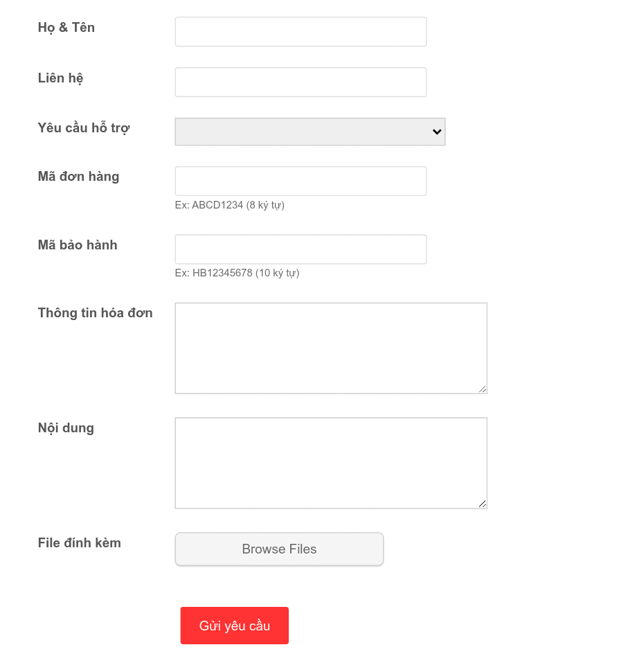Click the HB12345678 example hint text
The image size is (644, 672).
(238, 273)
